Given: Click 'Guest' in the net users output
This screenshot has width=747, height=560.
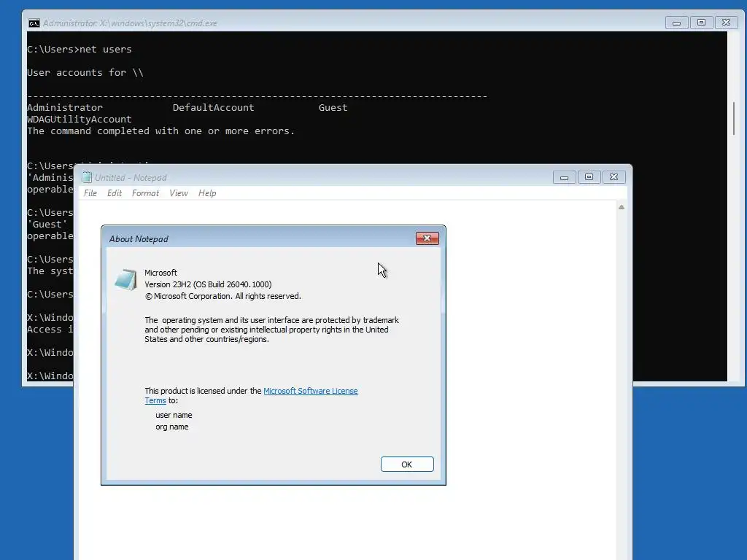Looking at the screenshot, I should click(x=333, y=108).
